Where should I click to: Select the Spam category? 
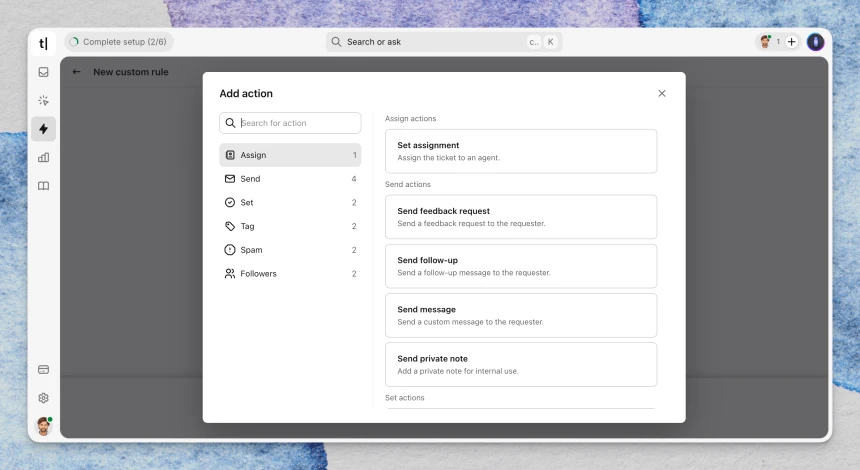click(290, 250)
